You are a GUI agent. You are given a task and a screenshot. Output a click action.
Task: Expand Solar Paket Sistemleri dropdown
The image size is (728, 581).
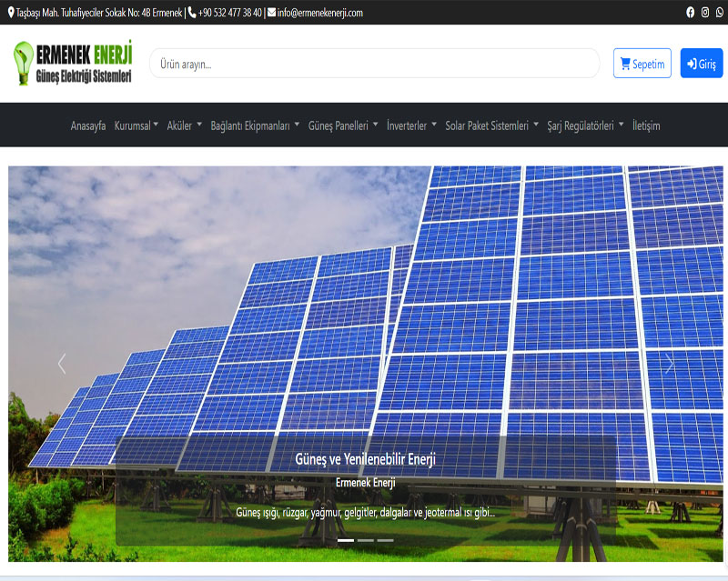tap(491, 125)
